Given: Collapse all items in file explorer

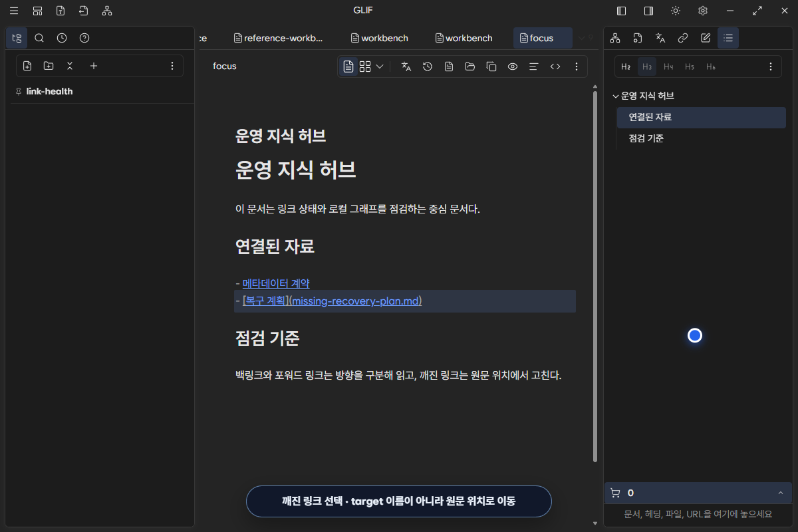Looking at the screenshot, I should click(70, 66).
